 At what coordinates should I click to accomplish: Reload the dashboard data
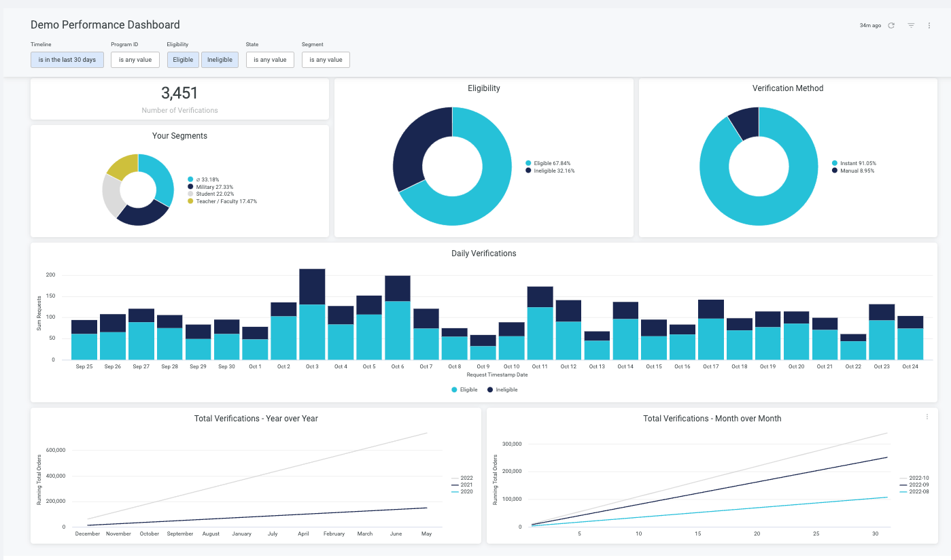coord(891,25)
